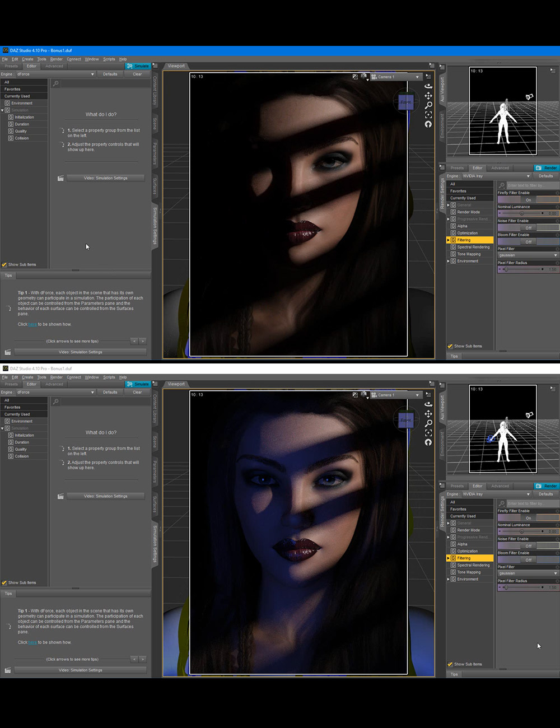Toggle Show Sub Items in upper Simulation Settings
Viewport: 560px width, 728px height.
4,264
